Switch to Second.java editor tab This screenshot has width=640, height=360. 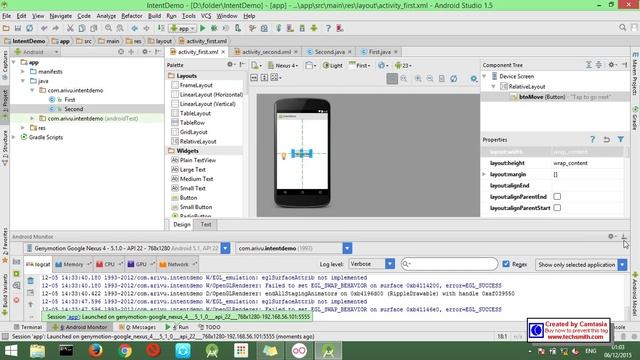click(329, 52)
